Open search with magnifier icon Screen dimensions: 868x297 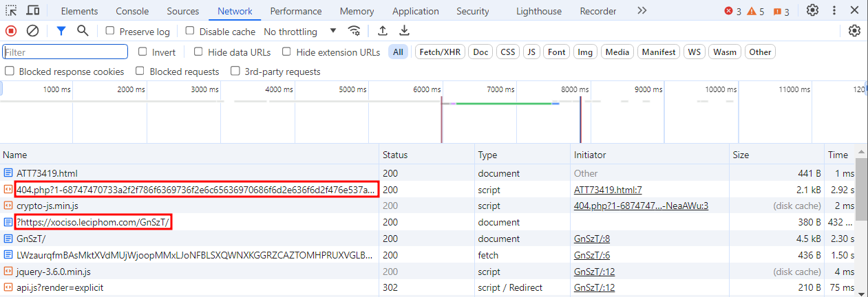tap(83, 31)
